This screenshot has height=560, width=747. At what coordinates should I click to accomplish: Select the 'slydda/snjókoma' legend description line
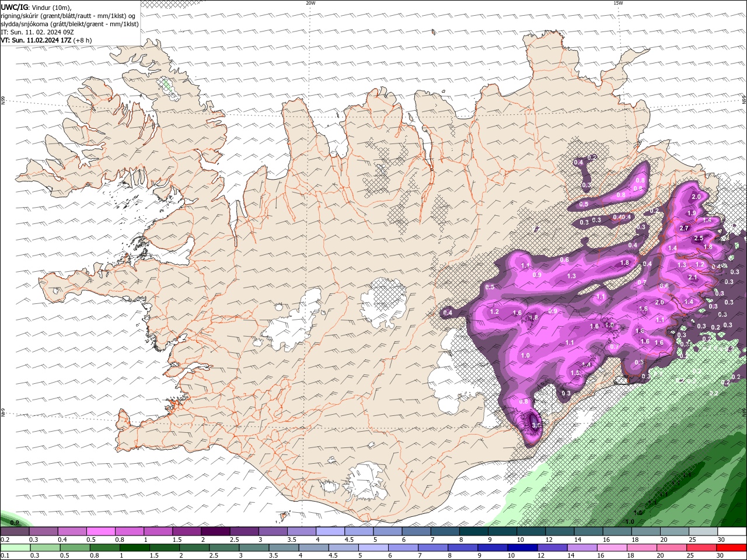[69, 24]
